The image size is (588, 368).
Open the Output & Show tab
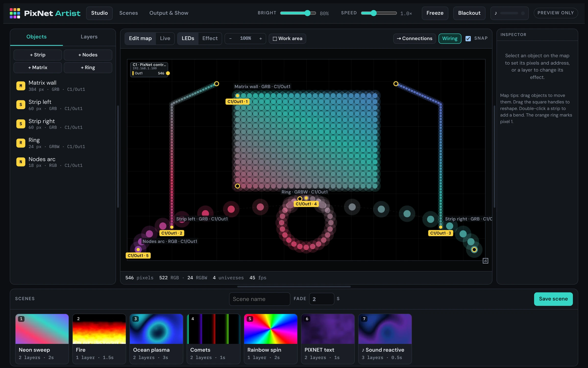pos(169,13)
